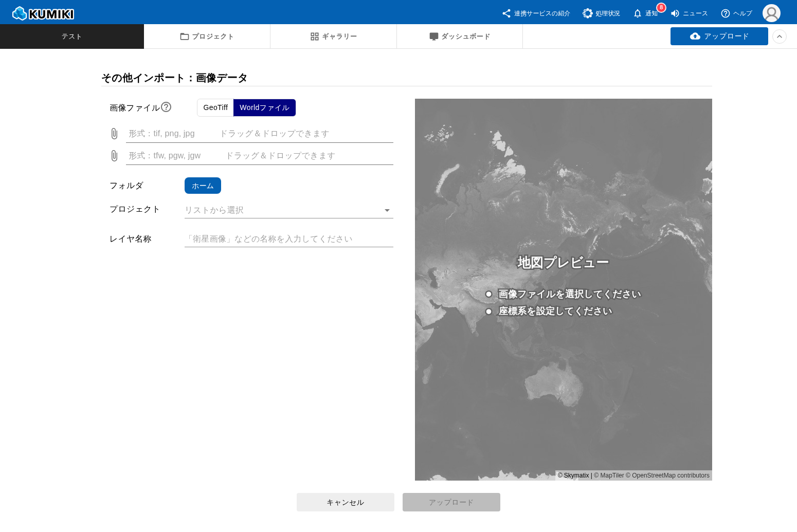This screenshot has height=532, width=797.
Task: Focus the layer name input field
Action: 288,239
